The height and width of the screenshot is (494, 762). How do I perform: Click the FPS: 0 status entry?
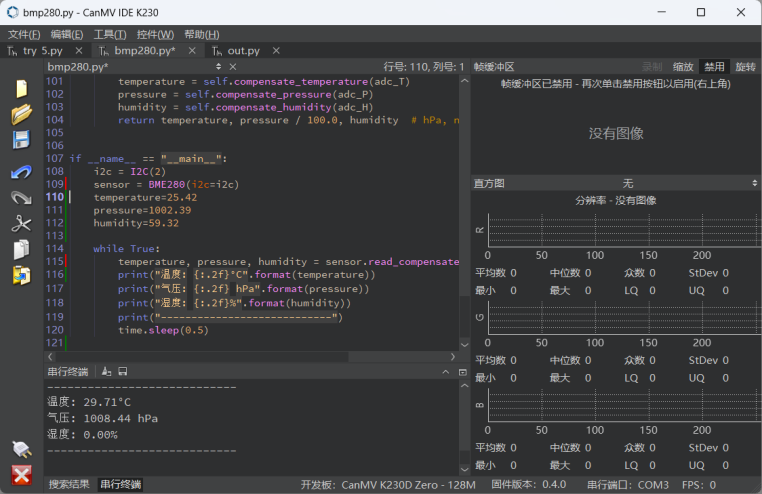(x=699, y=485)
